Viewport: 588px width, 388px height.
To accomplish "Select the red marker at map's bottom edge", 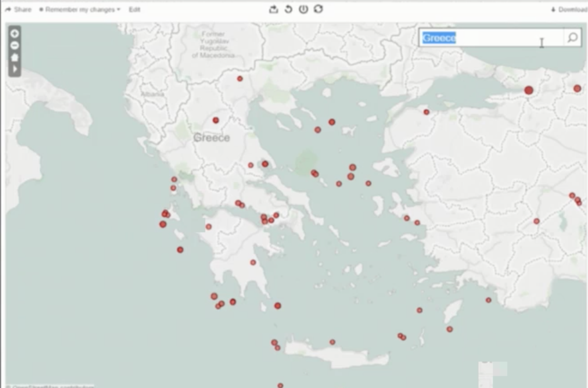I will [280, 385].
